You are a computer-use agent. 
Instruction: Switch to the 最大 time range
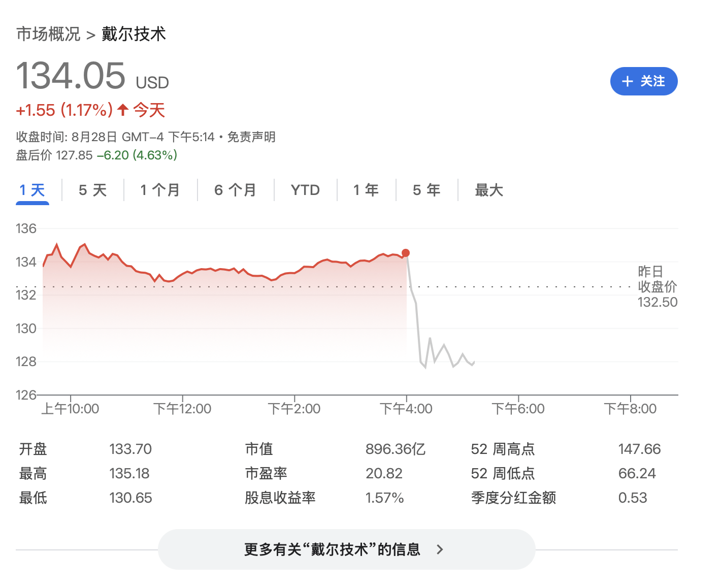click(x=488, y=190)
